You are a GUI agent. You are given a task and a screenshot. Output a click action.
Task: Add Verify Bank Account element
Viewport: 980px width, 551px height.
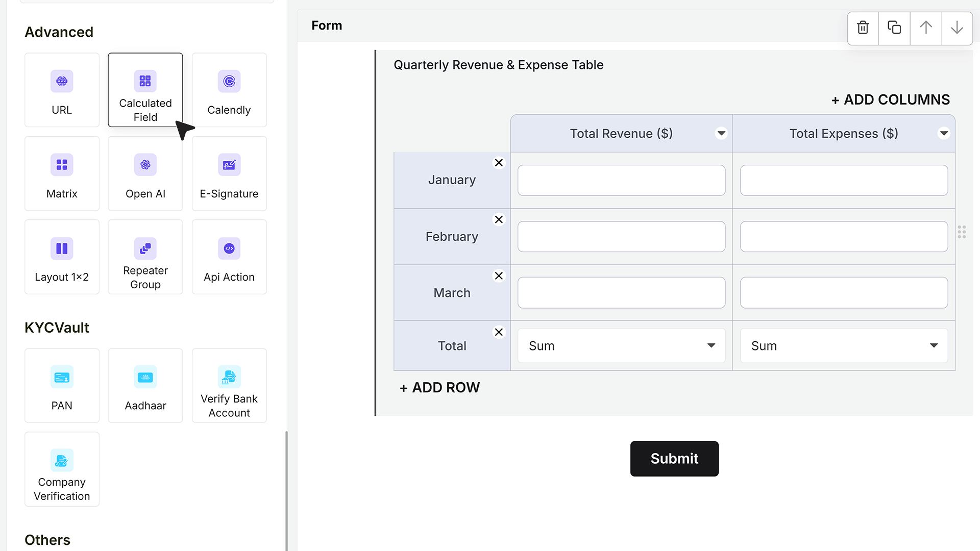pyautogui.click(x=229, y=386)
